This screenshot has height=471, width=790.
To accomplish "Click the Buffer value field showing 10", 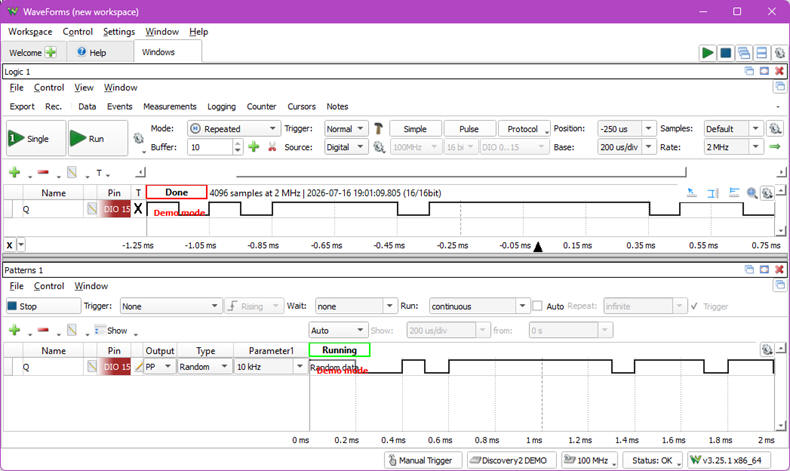I will coord(210,147).
